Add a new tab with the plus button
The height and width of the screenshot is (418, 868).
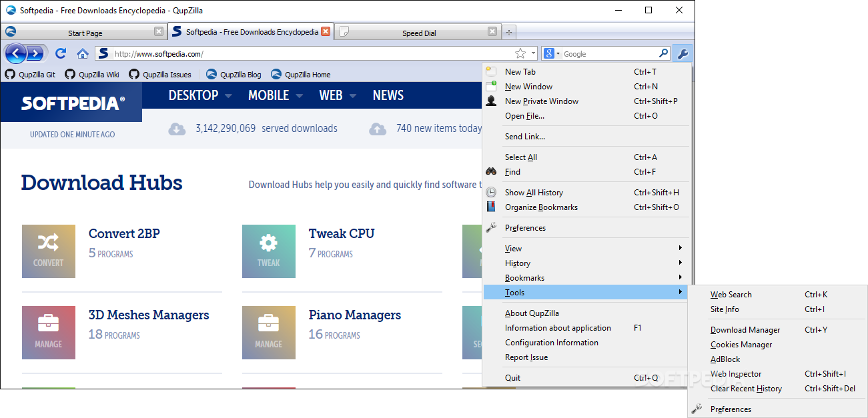coord(509,32)
